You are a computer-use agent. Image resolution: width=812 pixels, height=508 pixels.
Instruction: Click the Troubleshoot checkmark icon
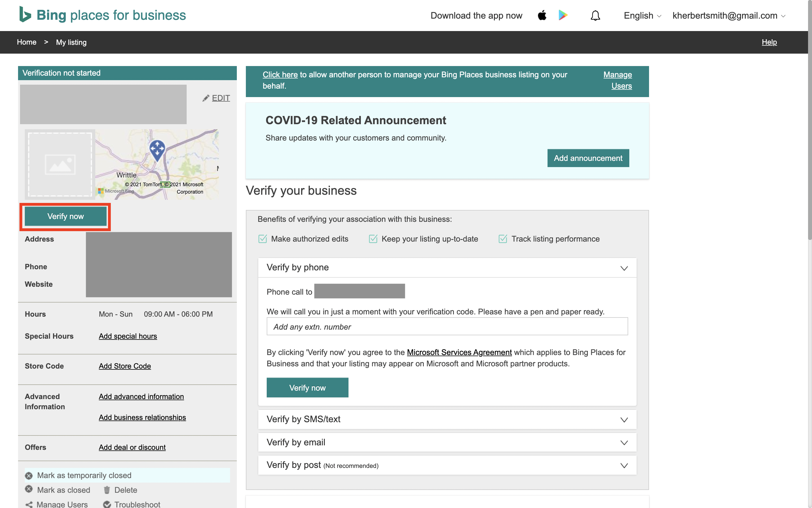107,504
